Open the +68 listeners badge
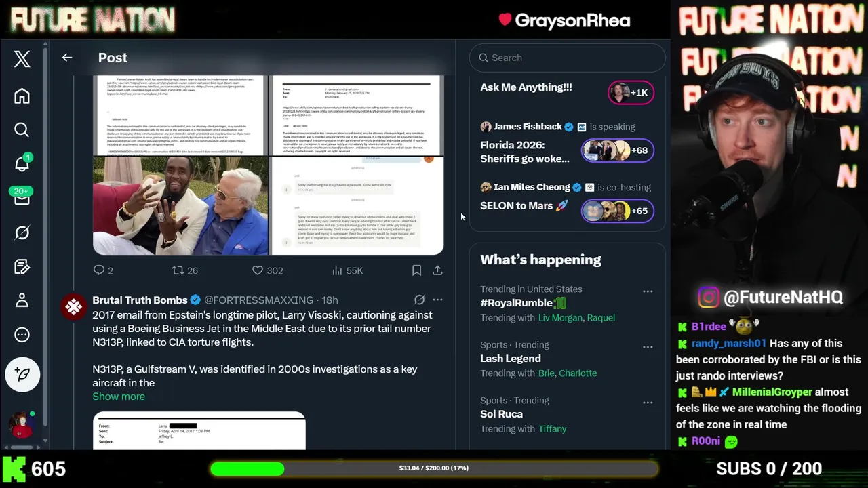 tap(617, 150)
